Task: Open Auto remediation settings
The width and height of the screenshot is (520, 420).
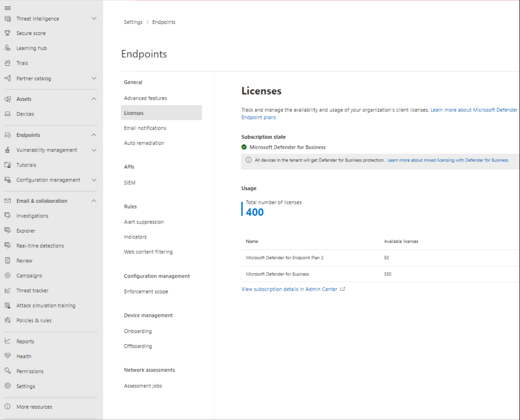Action: (x=144, y=143)
